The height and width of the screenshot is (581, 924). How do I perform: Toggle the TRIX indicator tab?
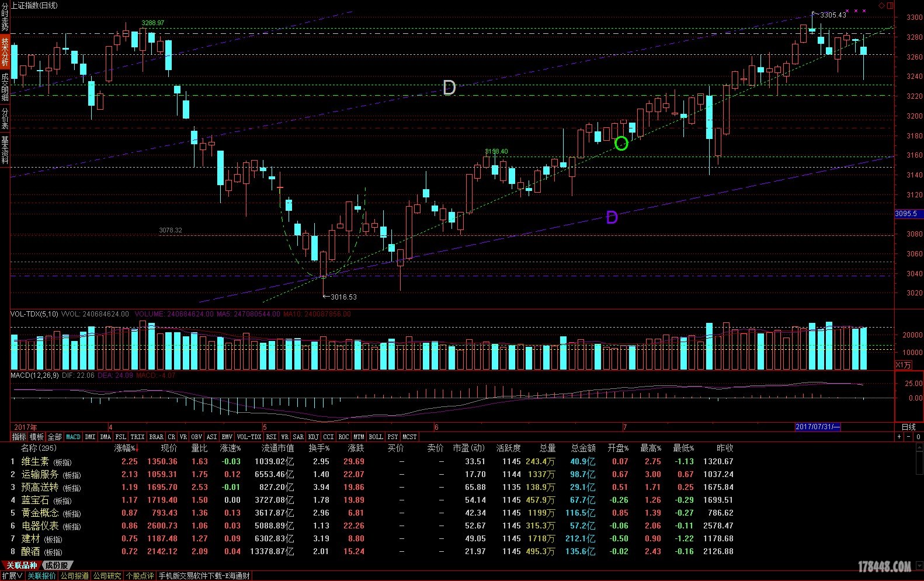pos(137,437)
